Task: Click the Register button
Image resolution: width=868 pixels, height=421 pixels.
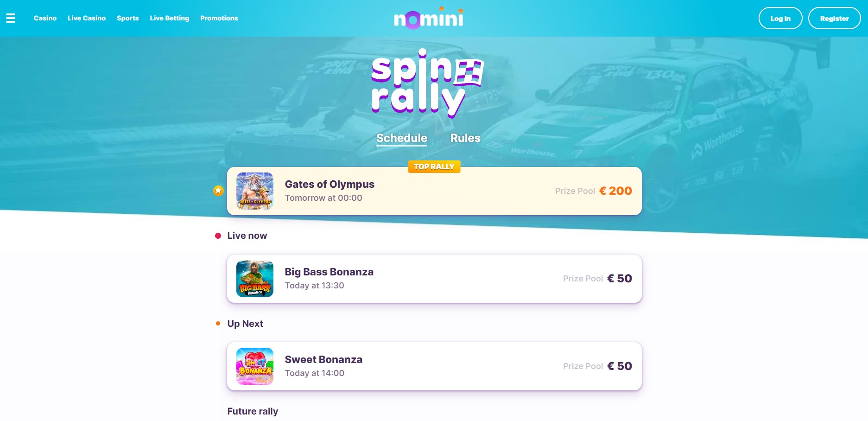Action: pyautogui.click(x=835, y=18)
